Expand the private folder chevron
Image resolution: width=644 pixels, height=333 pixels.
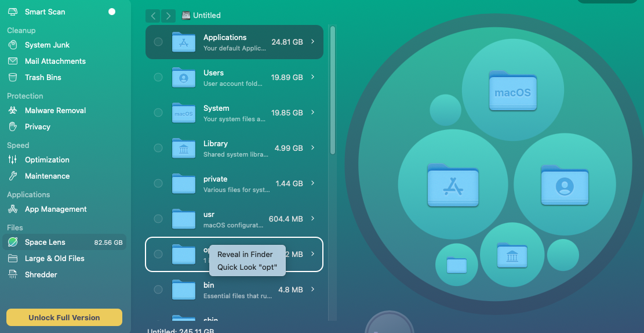(x=313, y=183)
